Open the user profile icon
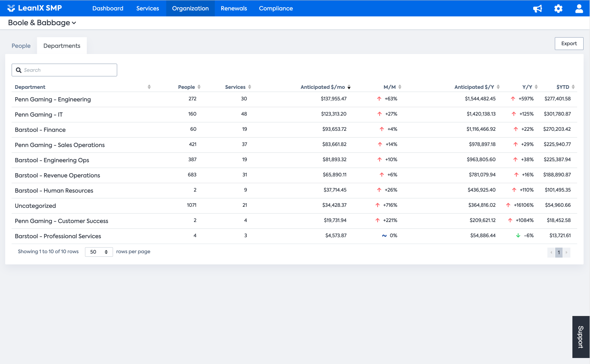Image resolution: width=590 pixels, height=364 pixels. tap(579, 8)
